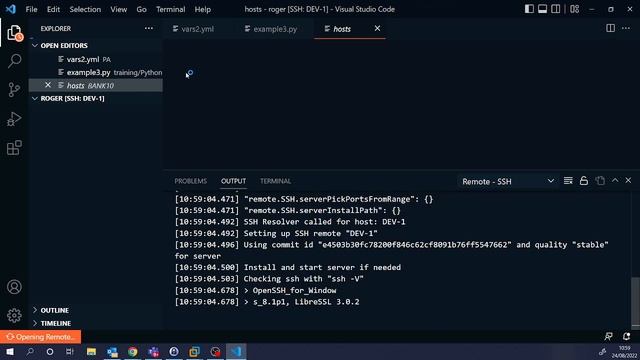
Task: Open the Search view
Action: [x=14, y=61]
